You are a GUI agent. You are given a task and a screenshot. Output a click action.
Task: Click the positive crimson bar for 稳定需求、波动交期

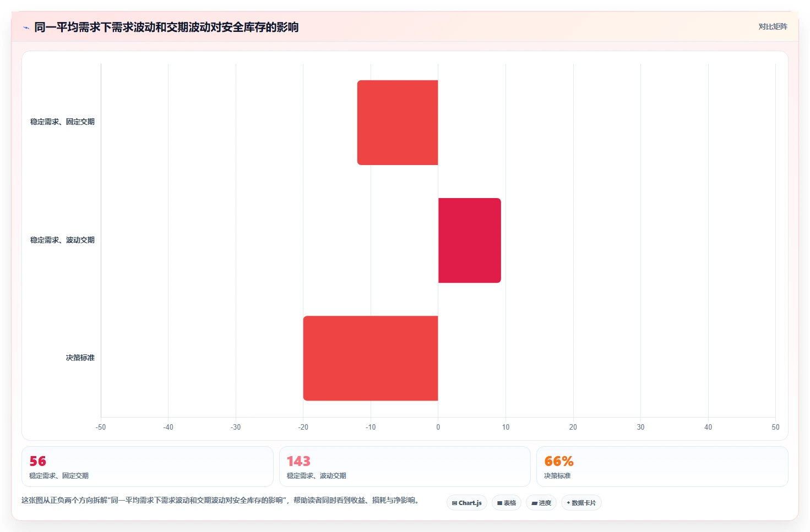[x=470, y=240]
